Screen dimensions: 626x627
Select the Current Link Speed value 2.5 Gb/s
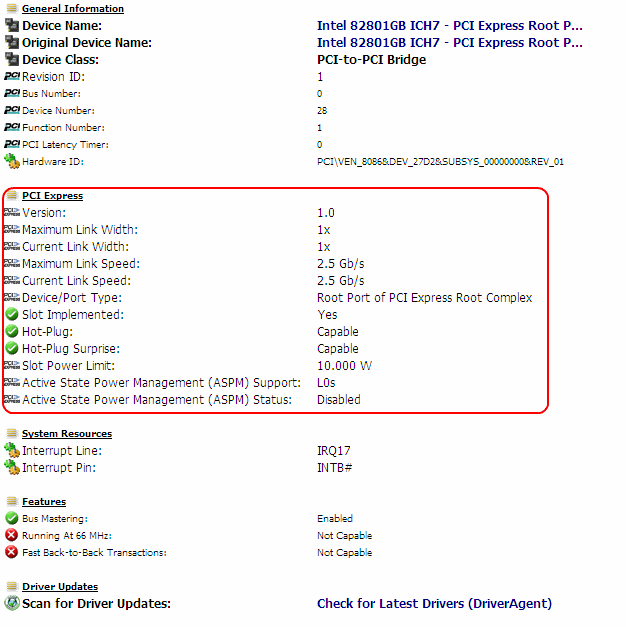pos(341,281)
